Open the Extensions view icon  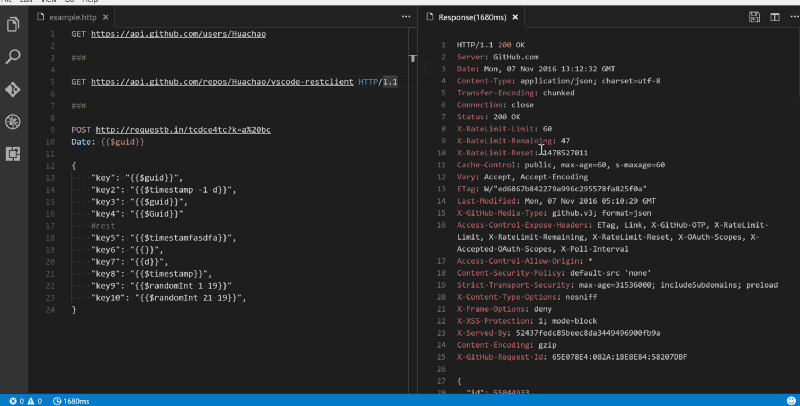tap(13, 154)
